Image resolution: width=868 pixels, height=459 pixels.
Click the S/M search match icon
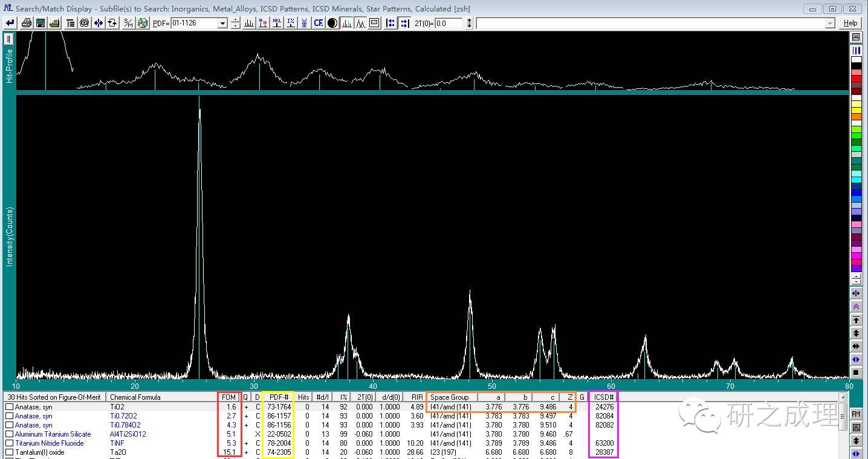pos(128,23)
